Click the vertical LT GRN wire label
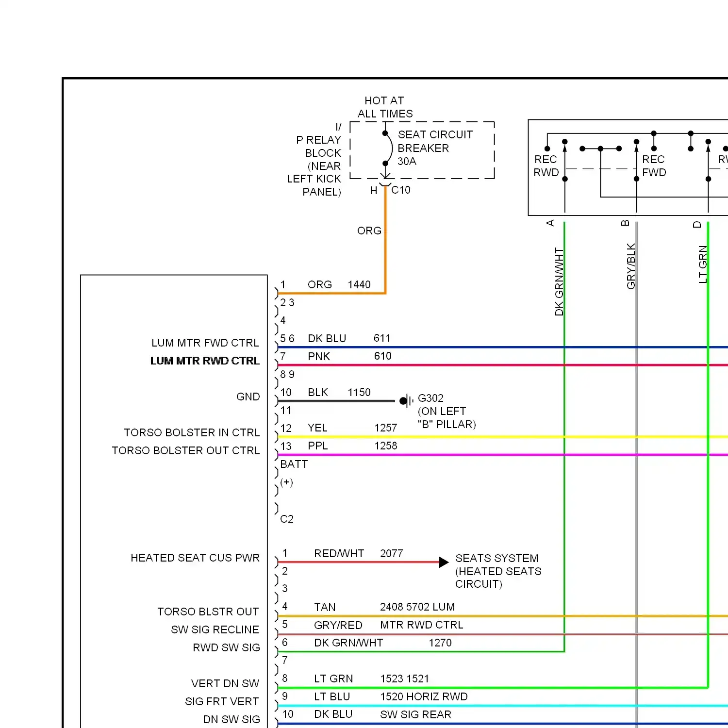Viewport: 728px width, 728px height. [703, 265]
